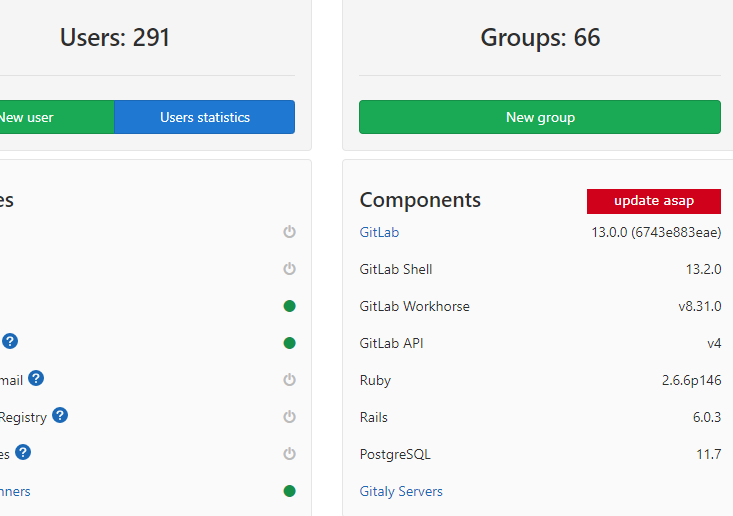Click help icon above the email row

click(10, 341)
